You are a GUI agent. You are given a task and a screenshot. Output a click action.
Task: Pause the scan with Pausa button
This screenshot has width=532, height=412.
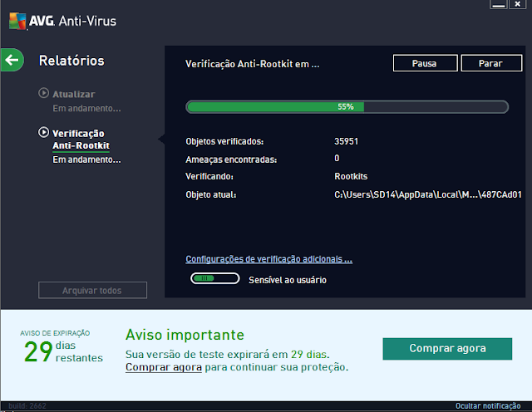pos(425,63)
